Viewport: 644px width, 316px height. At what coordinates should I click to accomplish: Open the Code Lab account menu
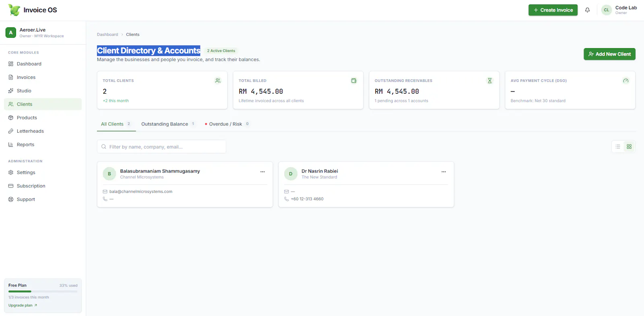619,10
